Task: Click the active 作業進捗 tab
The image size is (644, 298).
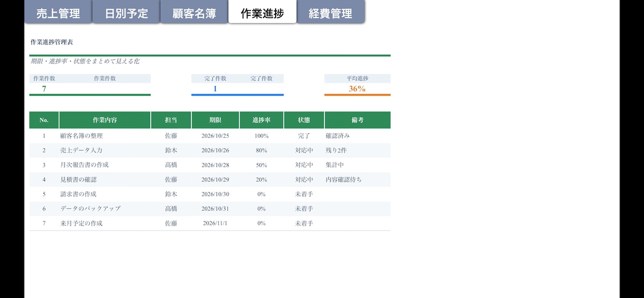Action: pos(262,12)
